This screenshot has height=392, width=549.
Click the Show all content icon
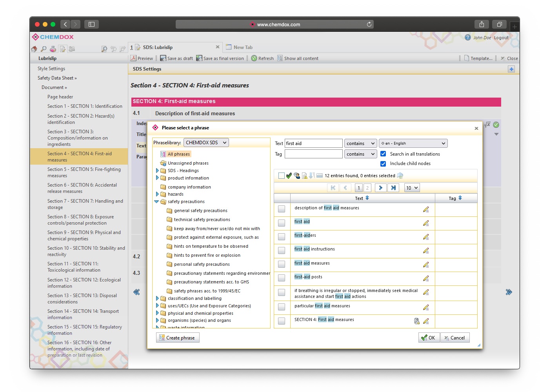pyautogui.click(x=280, y=58)
